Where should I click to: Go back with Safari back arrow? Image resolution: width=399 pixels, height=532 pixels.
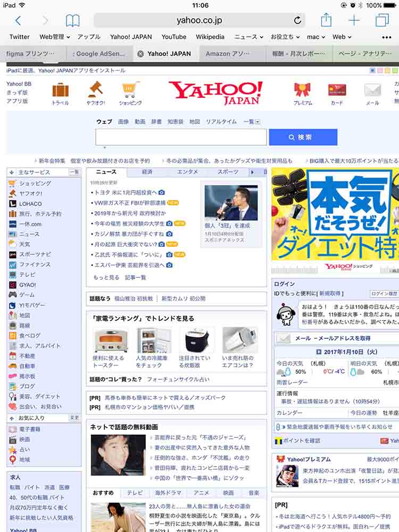point(18,21)
